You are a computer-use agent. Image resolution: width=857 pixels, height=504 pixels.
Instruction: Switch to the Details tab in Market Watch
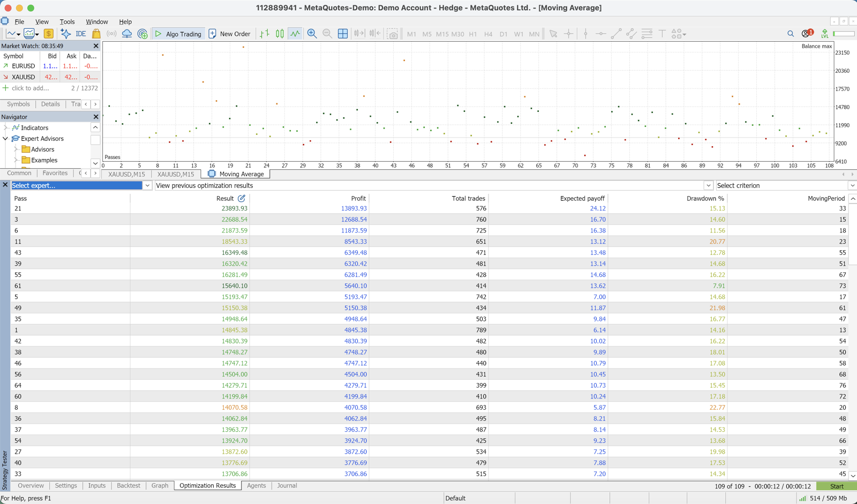50,104
